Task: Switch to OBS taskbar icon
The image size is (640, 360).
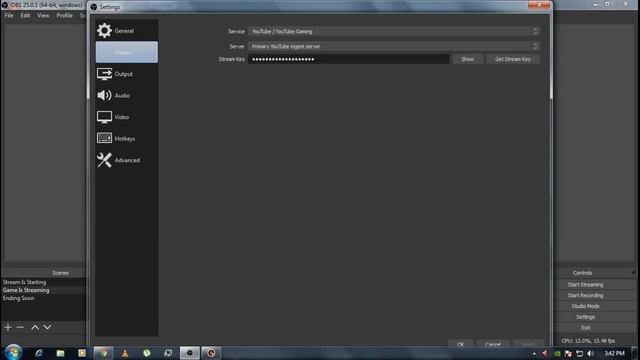Action: [x=189, y=353]
